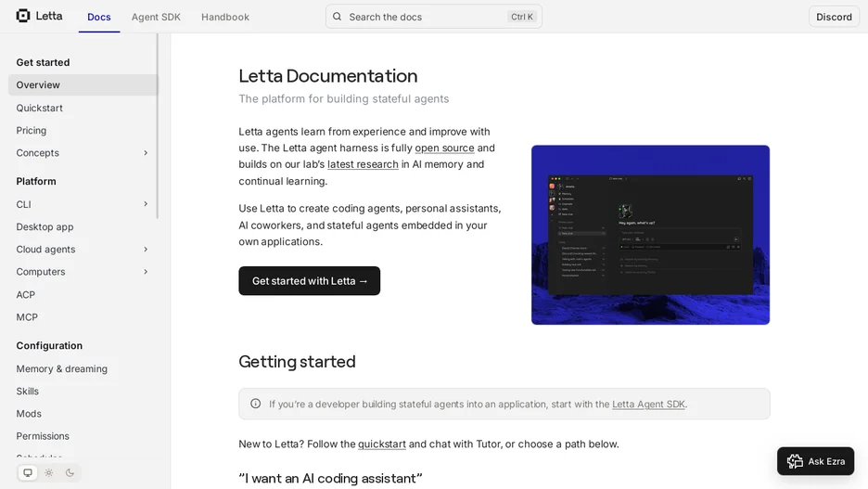
Task: Open the ACP page
Action: (x=25, y=295)
